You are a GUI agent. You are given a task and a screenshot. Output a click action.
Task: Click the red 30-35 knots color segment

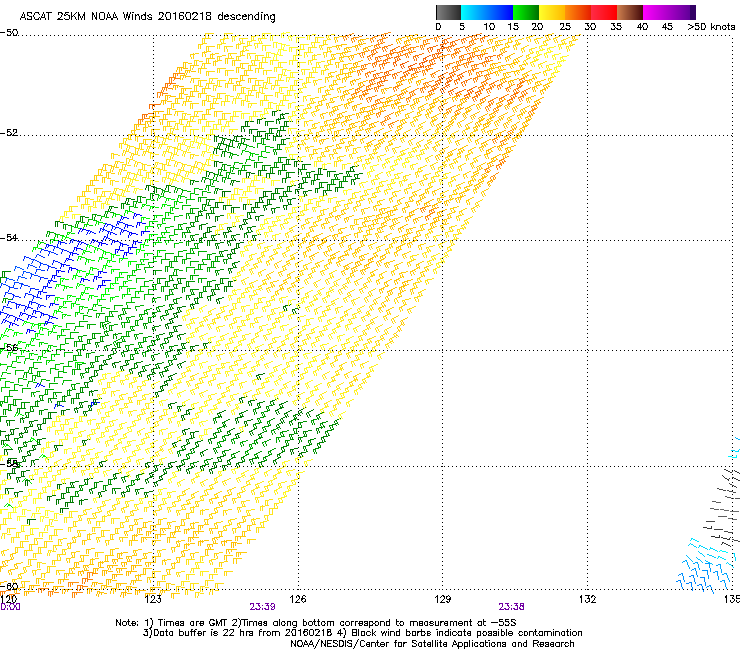pyautogui.click(x=604, y=12)
